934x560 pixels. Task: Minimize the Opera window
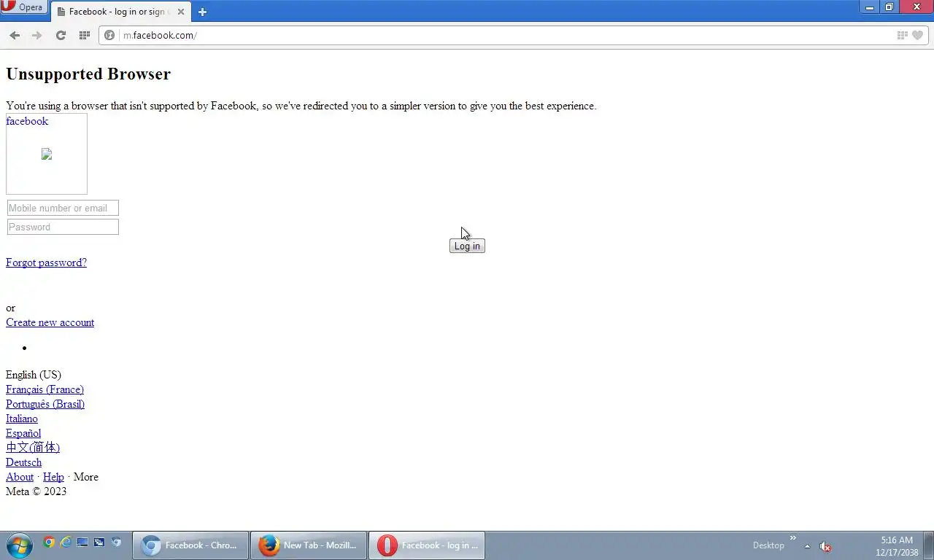click(x=869, y=7)
